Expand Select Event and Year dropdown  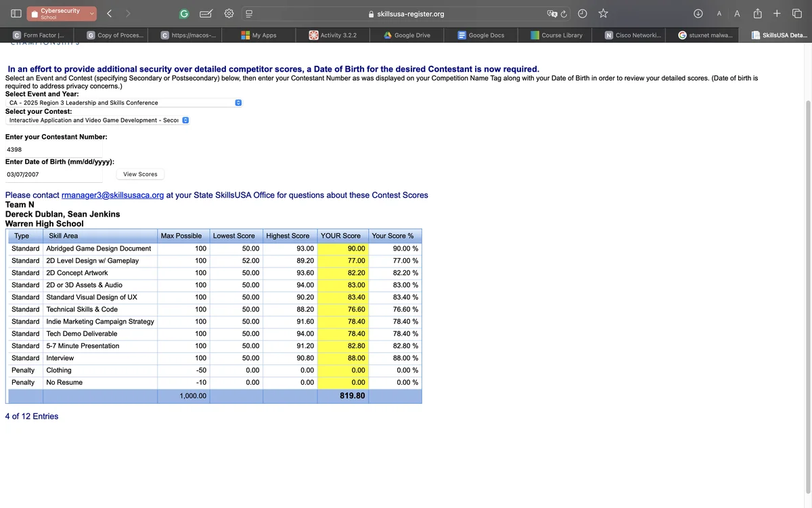click(x=124, y=103)
